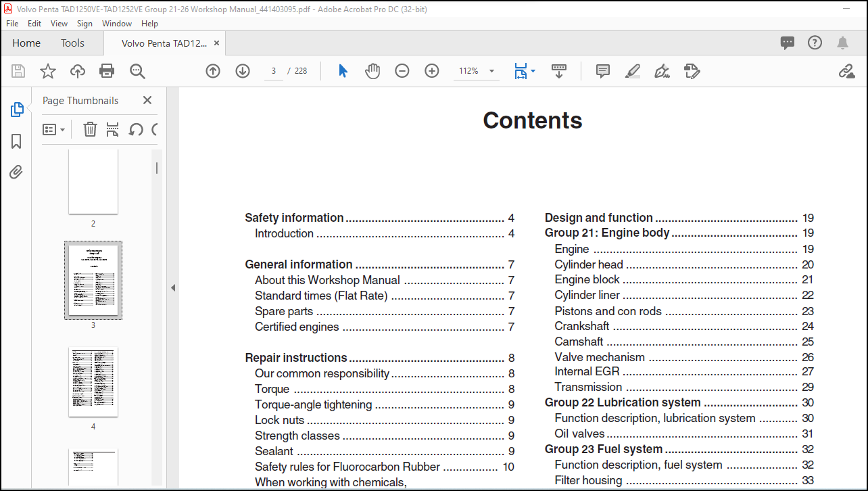The height and width of the screenshot is (491, 868).
Task: Close the Page Thumbnails panel
Action: (147, 100)
